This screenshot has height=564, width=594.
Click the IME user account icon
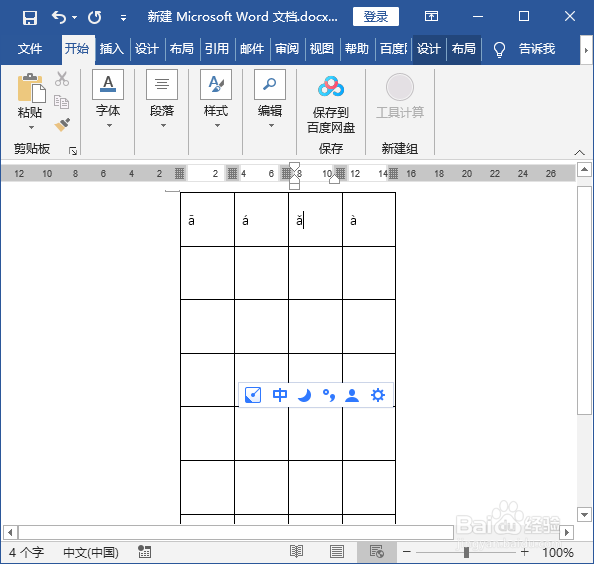(352, 395)
